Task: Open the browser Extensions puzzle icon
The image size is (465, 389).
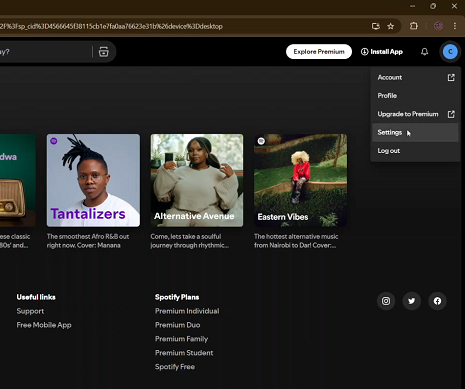Action: (414, 26)
